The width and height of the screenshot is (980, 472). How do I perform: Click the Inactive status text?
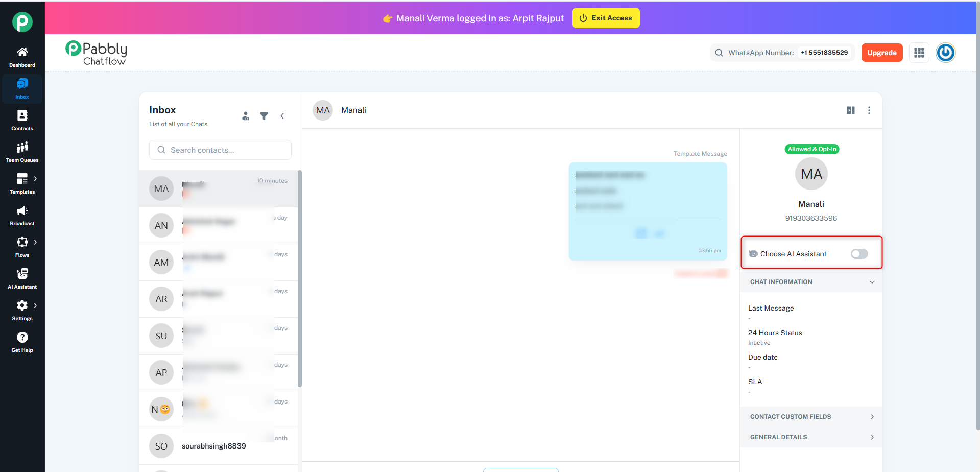pyautogui.click(x=759, y=343)
